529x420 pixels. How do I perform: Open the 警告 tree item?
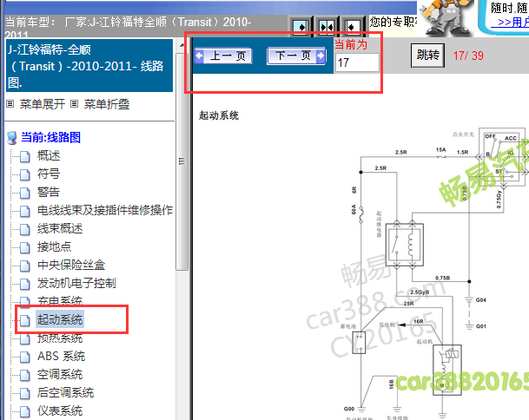click(x=49, y=192)
